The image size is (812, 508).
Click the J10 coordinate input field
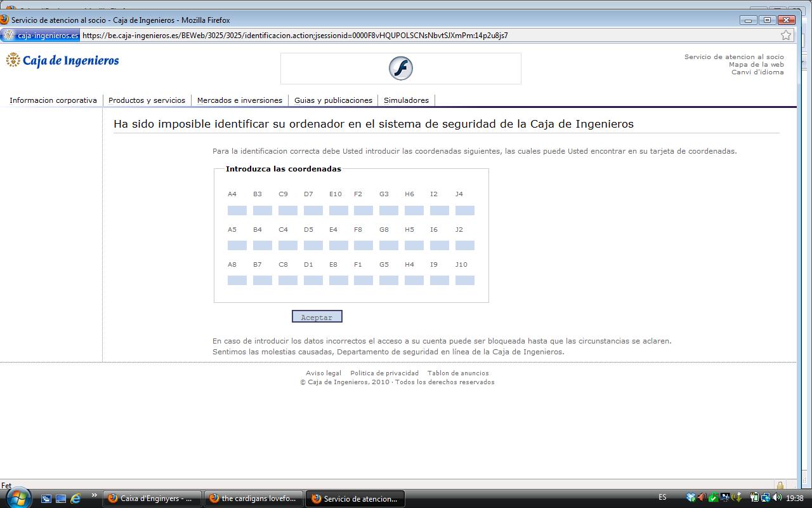click(x=465, y=280)
